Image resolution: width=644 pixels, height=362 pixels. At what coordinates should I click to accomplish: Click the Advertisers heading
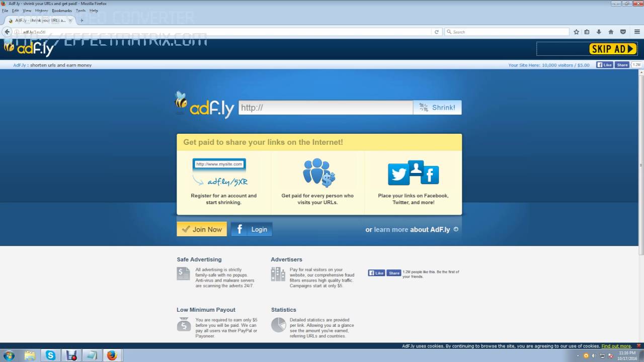click(x=287, y=259)
